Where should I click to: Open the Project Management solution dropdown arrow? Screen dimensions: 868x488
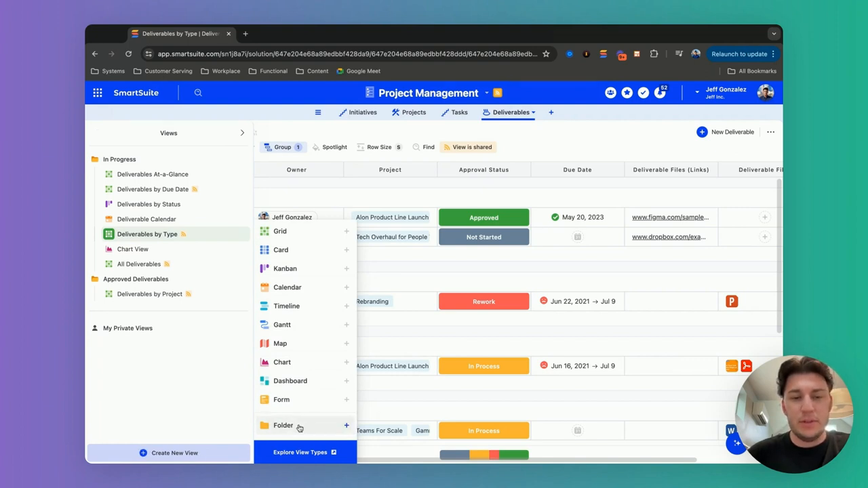tap(486, 93)
